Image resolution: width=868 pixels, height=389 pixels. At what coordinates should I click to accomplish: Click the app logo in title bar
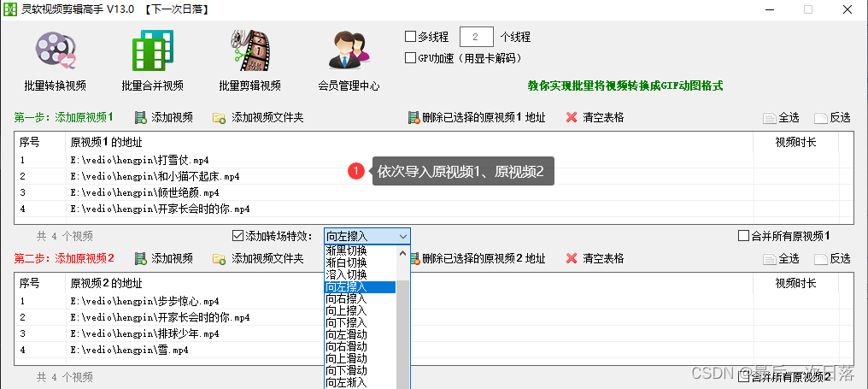pyautogui.click(x=10, y=9)
